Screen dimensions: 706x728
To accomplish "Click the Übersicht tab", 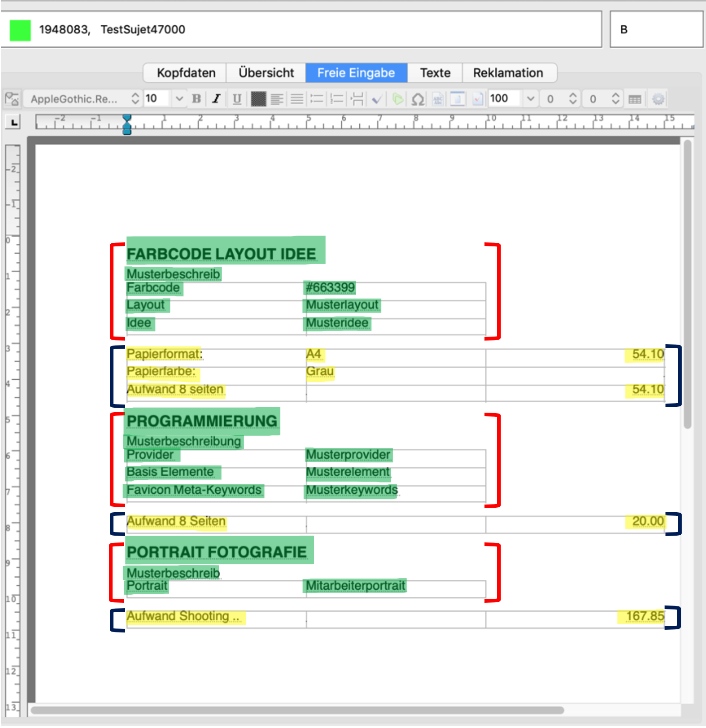I will pos(266,73).
